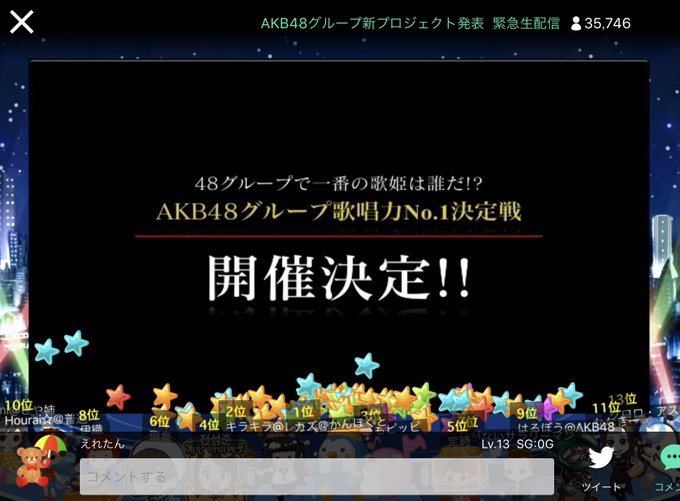
Task: Open the green comment bubble icon
Action: [x=670, y=459]
